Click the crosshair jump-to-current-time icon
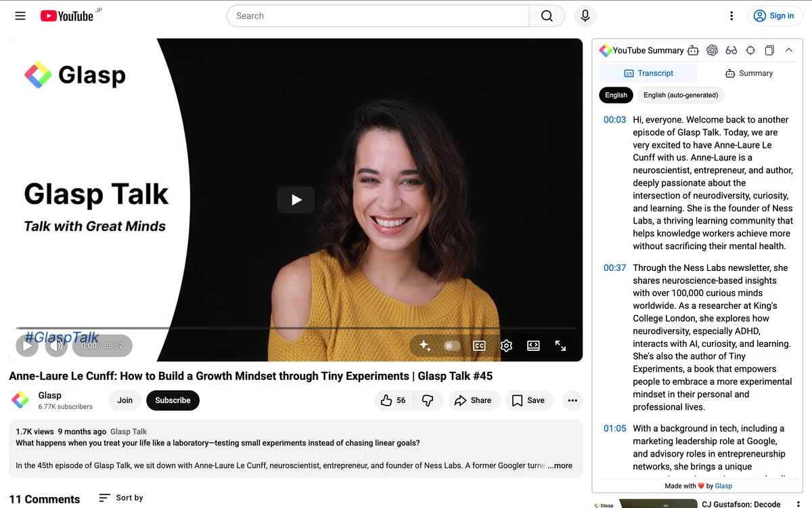 (750, 50)
